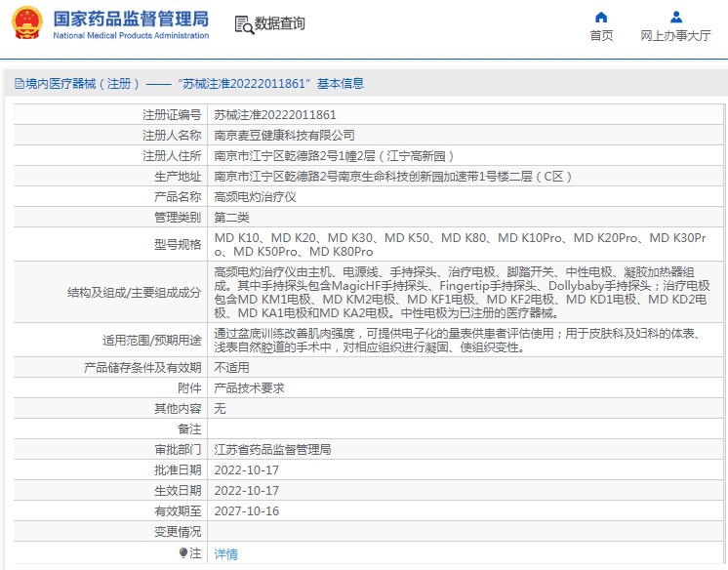Click National Medical Products Administration subtitle
Viewport: 728px width, 570px height.
[131, 35]
